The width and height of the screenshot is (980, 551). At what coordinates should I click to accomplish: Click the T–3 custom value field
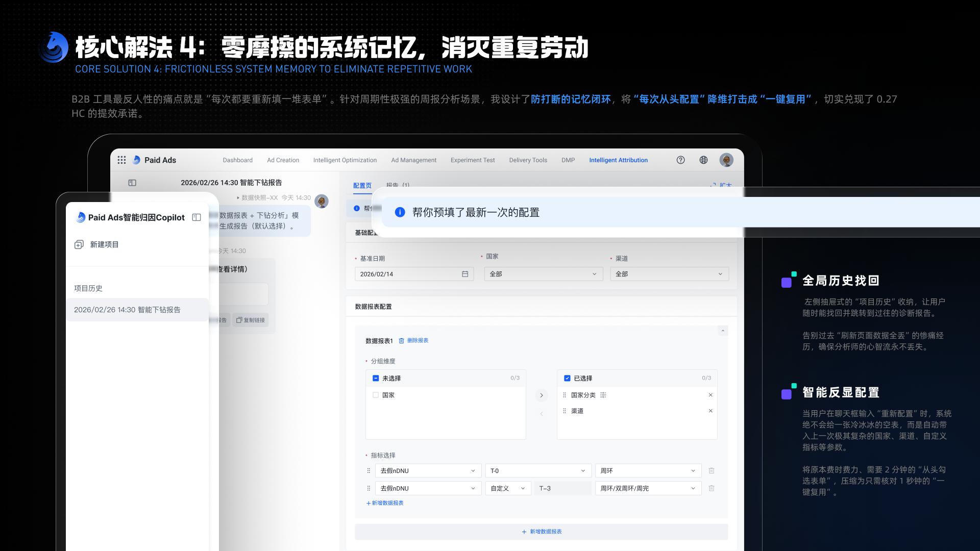click(563, 489)
